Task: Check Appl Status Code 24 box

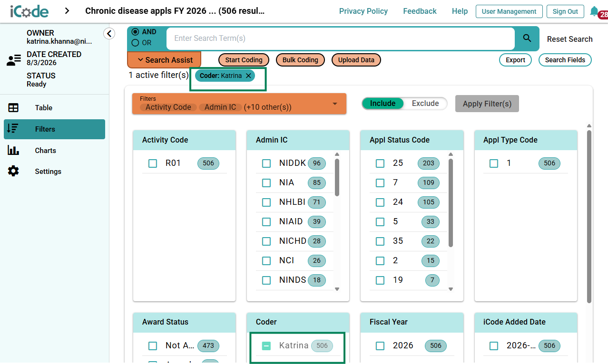Action: (380, 202)
